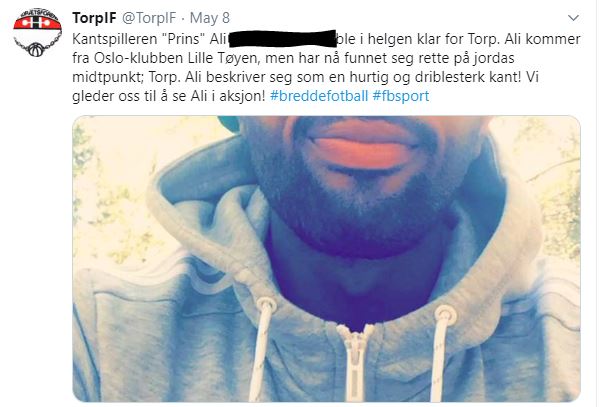Screen dimensions: 599x407
Task: Click the bold TorpIF display name
Action: 94,18
